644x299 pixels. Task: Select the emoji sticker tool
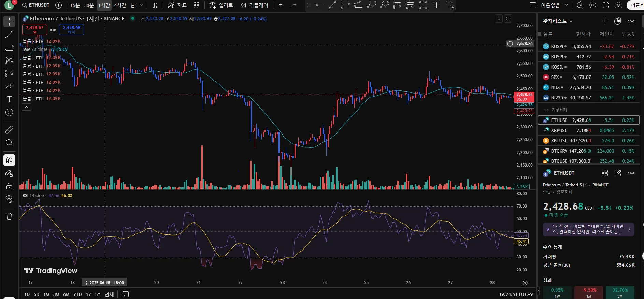click(9, 112)
